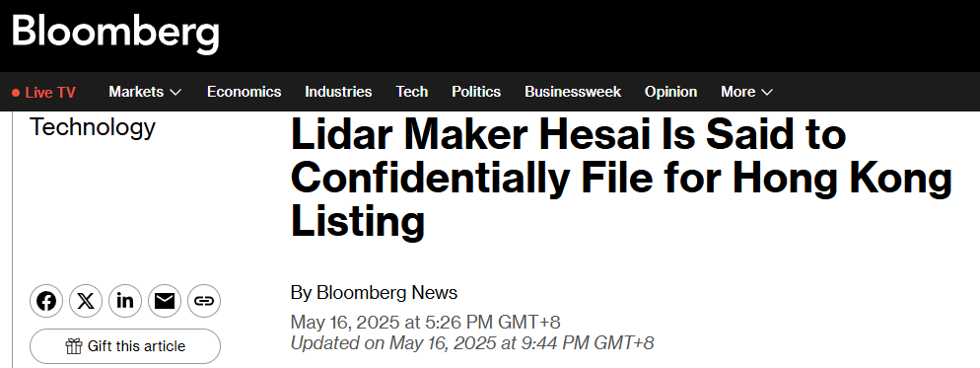Select Tech in navigation bar
Image resolution: width=980 pixels, height=368 pixels.
412,92
